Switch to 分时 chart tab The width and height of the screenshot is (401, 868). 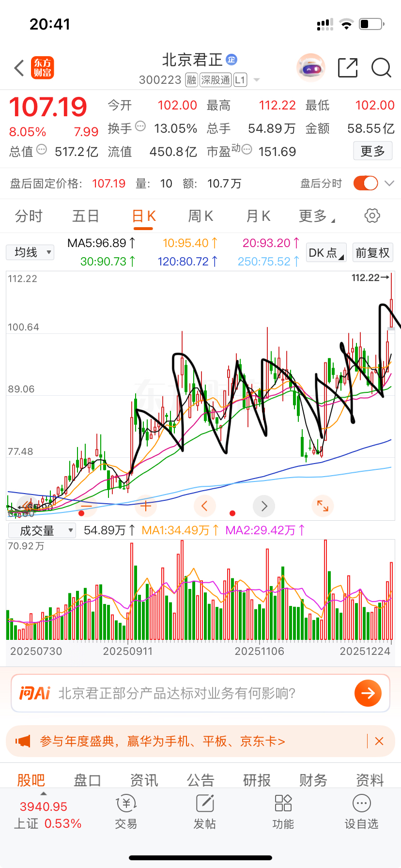point(29,216)
